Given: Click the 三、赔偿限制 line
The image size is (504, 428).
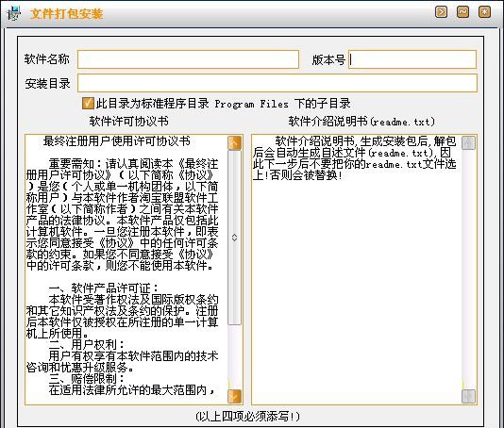Looking at the screenshot, I should coord(87,378).
